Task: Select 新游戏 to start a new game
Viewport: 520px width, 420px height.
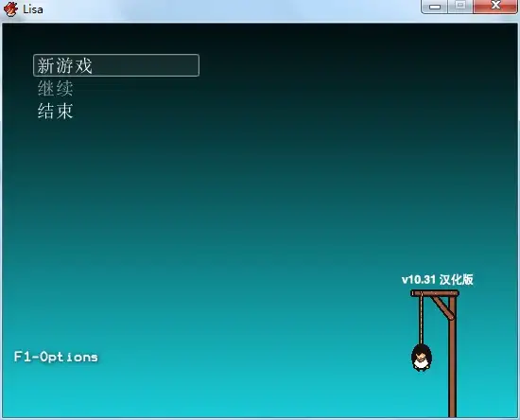Action: click(x=116, y=65)
